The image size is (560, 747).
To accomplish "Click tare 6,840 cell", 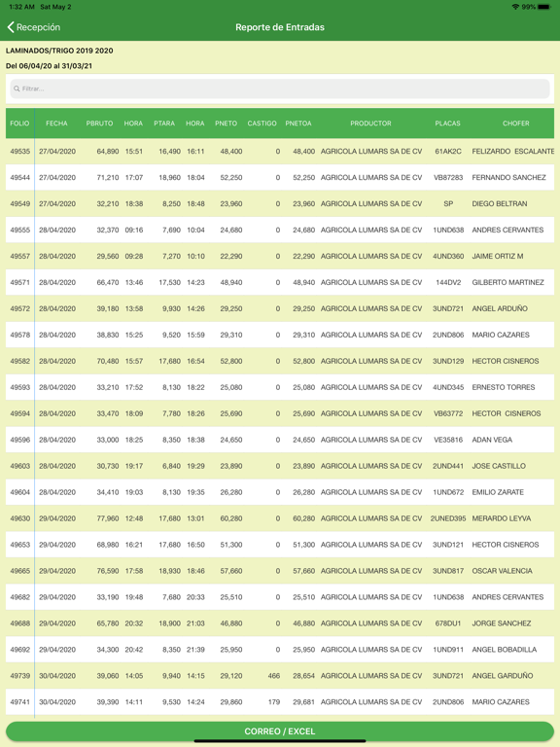I will (x=171, y=466).
